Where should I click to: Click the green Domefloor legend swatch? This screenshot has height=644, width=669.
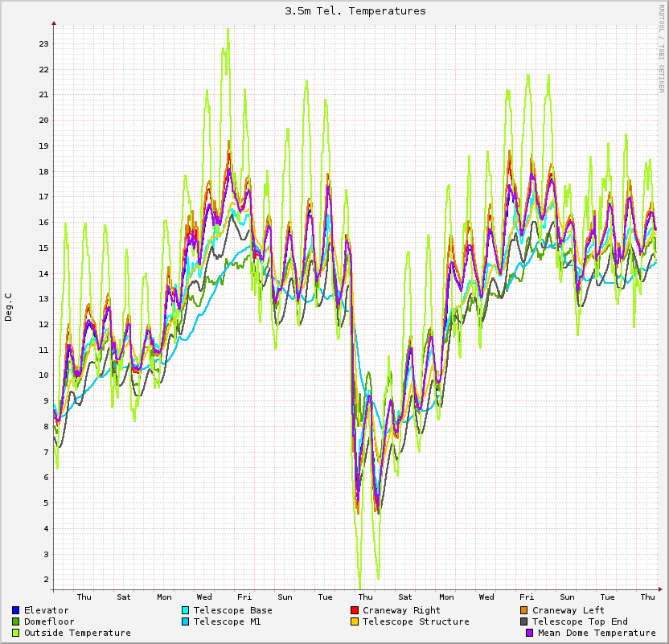pyautogui.click(x=16, y=621)
